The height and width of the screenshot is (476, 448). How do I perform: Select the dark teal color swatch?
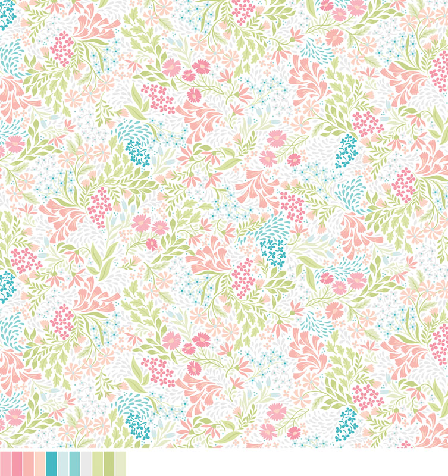pyautogui.click(x=51, y=464)
